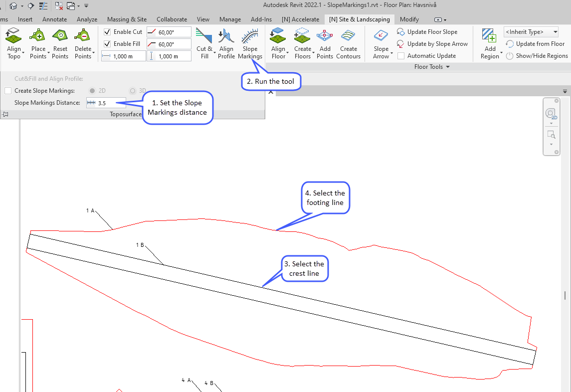The height and width of the screenshot is (392, 571).
Task: Click Update from Floor button
Action: point(535,44)
